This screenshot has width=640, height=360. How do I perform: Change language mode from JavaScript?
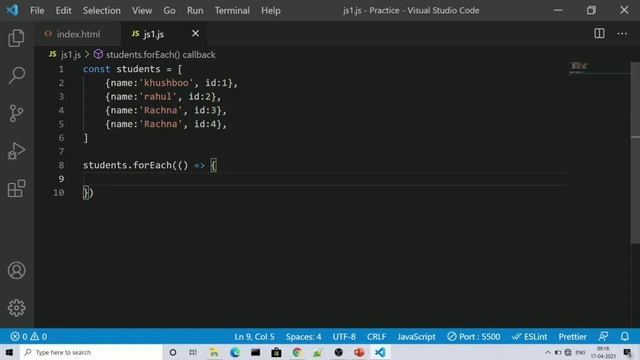[416, 336]
